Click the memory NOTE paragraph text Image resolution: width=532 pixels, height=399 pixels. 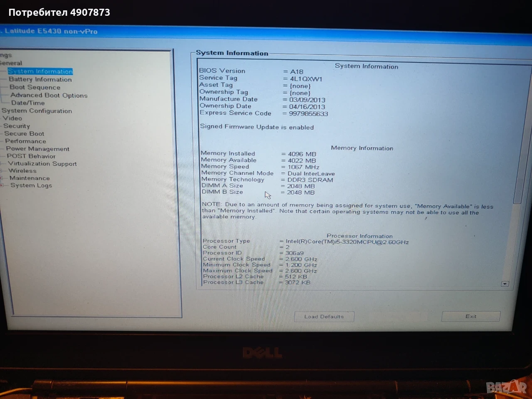coord(347,211)
